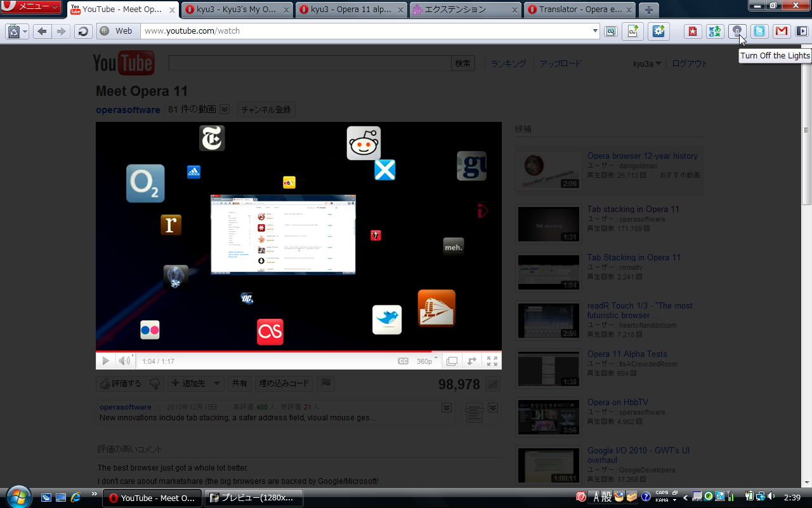This screenshot has height=508, width=812.
Task: Click the YouTube search input field
Action: click(310, 63)
